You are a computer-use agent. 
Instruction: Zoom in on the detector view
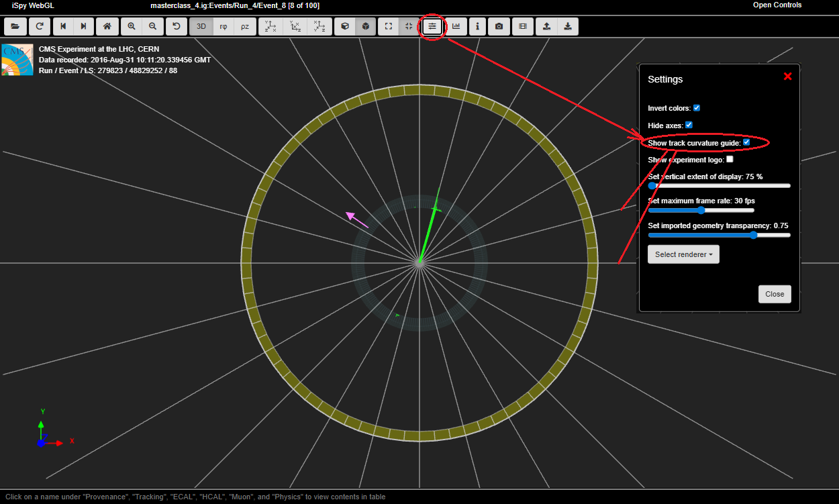coord(132,27)
